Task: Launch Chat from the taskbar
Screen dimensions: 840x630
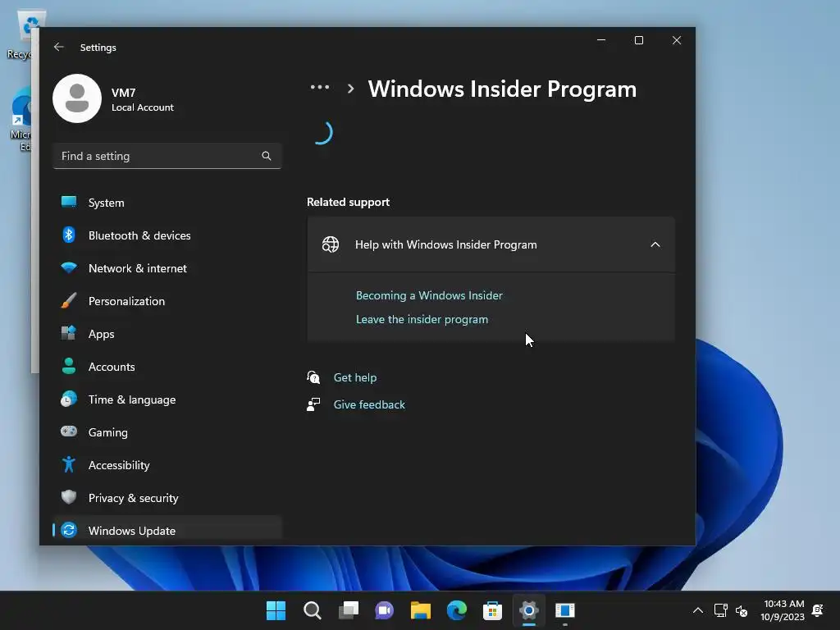Action: pos(384,610)
